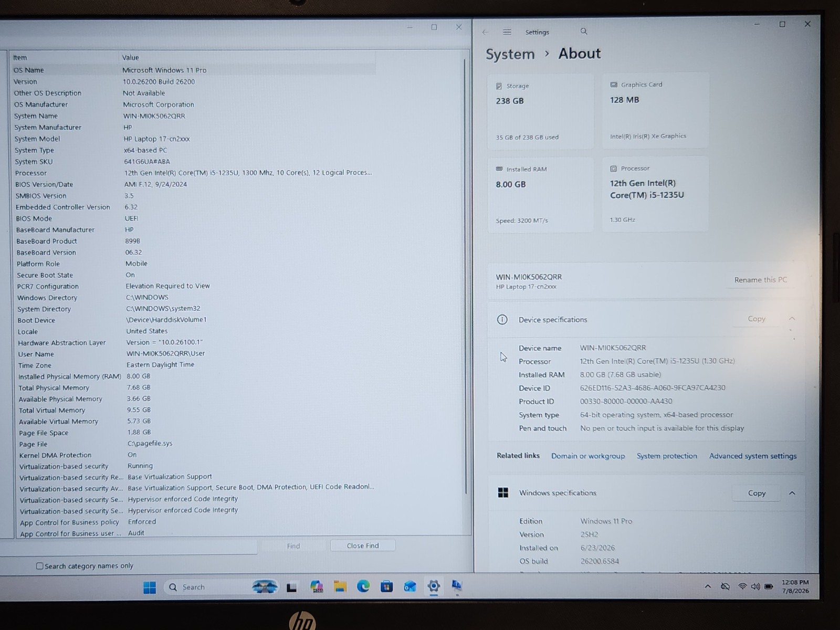Check the battery tray icon
Screen dimensions: 840x630
coord(769,586)
